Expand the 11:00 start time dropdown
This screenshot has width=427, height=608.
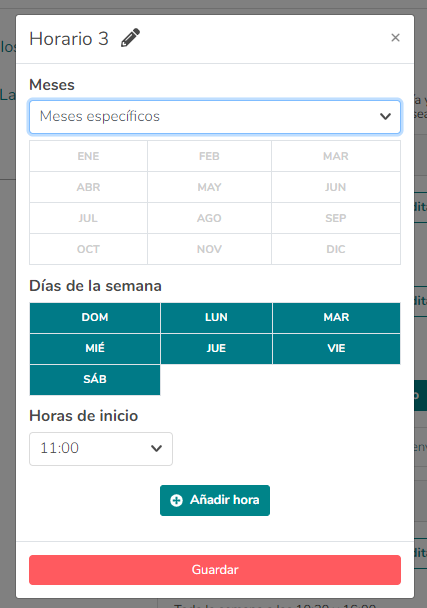[101, 449]
